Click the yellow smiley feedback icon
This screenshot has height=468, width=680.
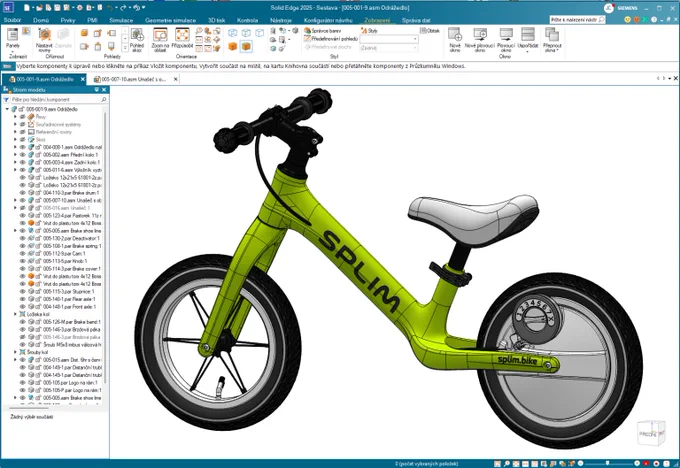pos(627,20)
